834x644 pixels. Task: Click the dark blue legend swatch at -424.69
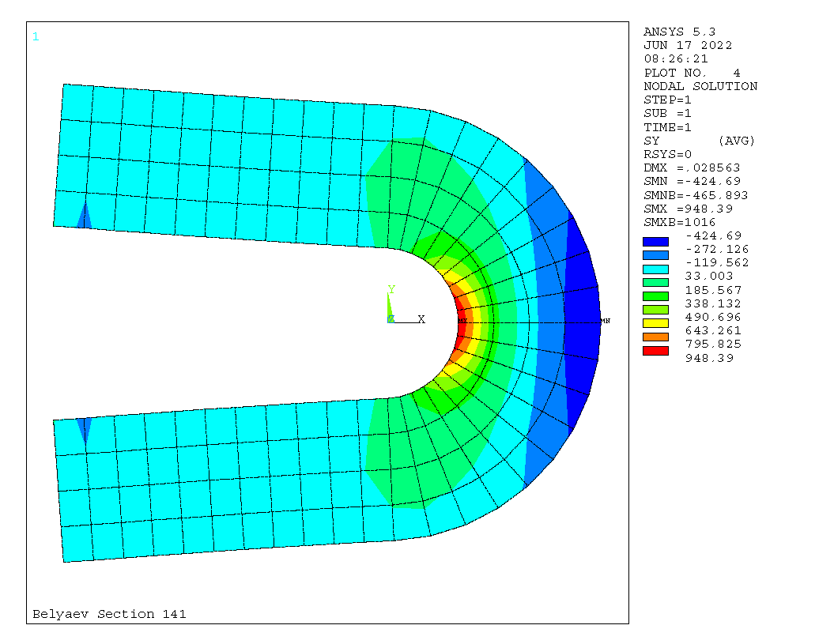(655, 241)
